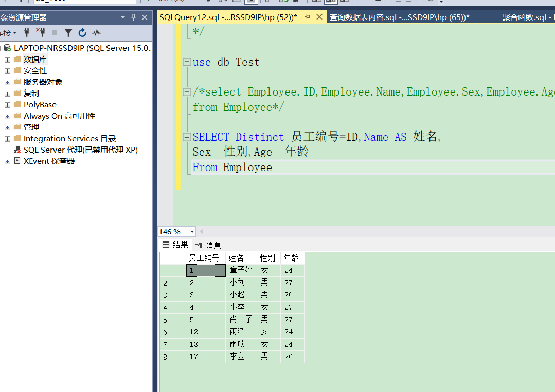Viewport: 555px width, 392px height.
Task: Expand Integration Services 目录 node
Action: click(x=7, y=139)
